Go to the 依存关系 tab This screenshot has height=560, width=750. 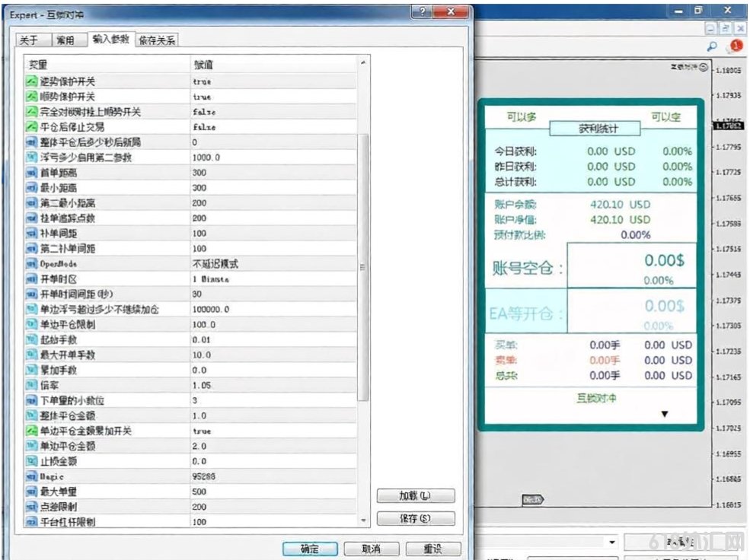157,40
